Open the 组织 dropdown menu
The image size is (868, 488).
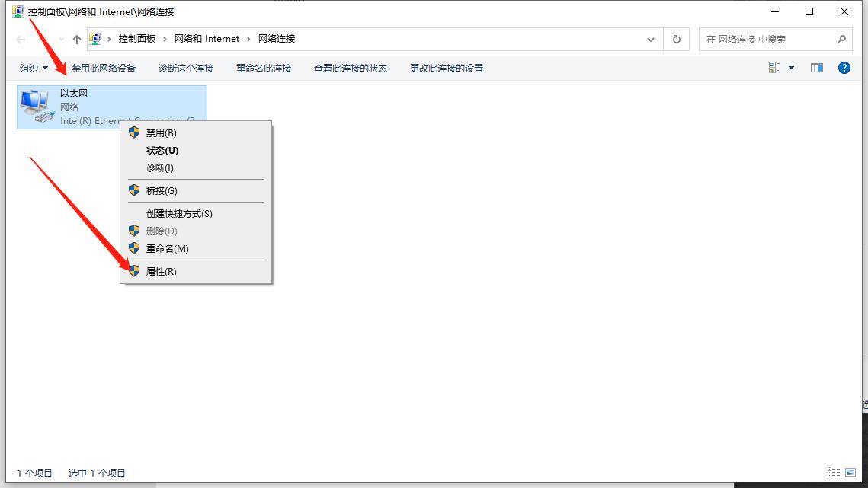point(34,68)
